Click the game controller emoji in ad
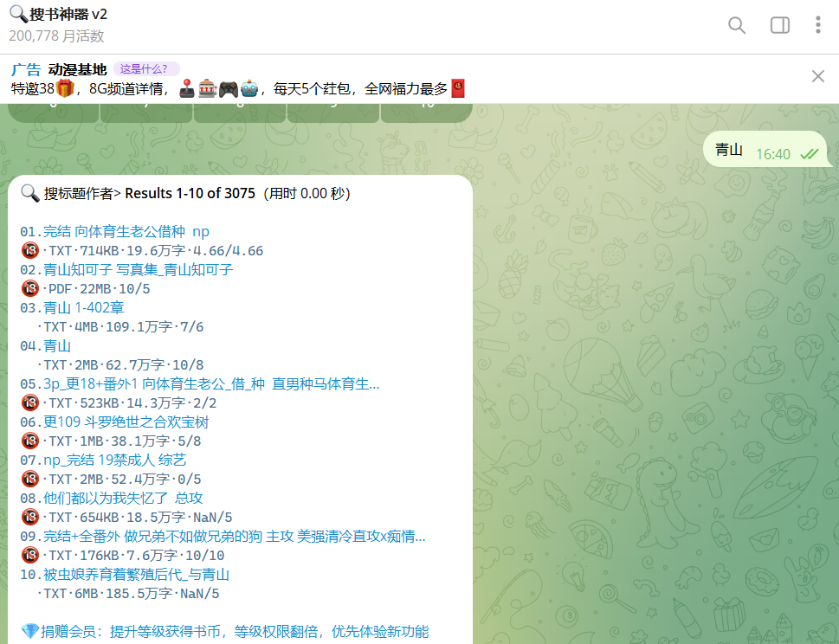This screenshot has height=644, width=839. [228, 87]
